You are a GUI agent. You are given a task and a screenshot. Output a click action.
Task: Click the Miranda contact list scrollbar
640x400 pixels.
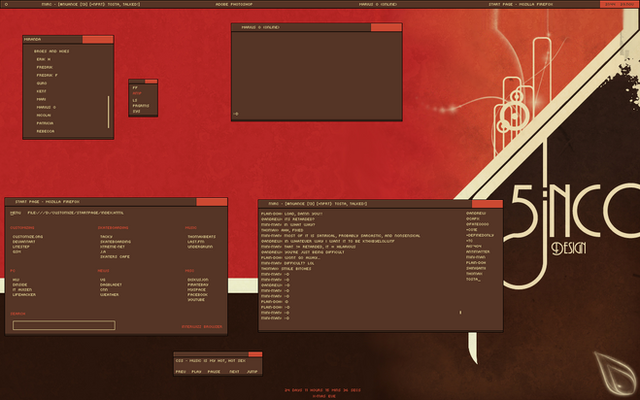click(108, 112)
